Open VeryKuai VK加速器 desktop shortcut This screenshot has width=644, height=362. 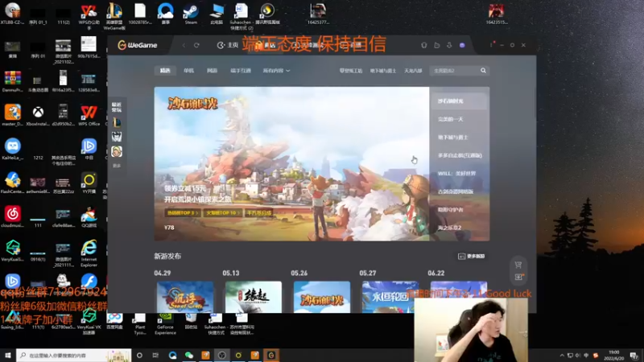[x=89, y=323]
